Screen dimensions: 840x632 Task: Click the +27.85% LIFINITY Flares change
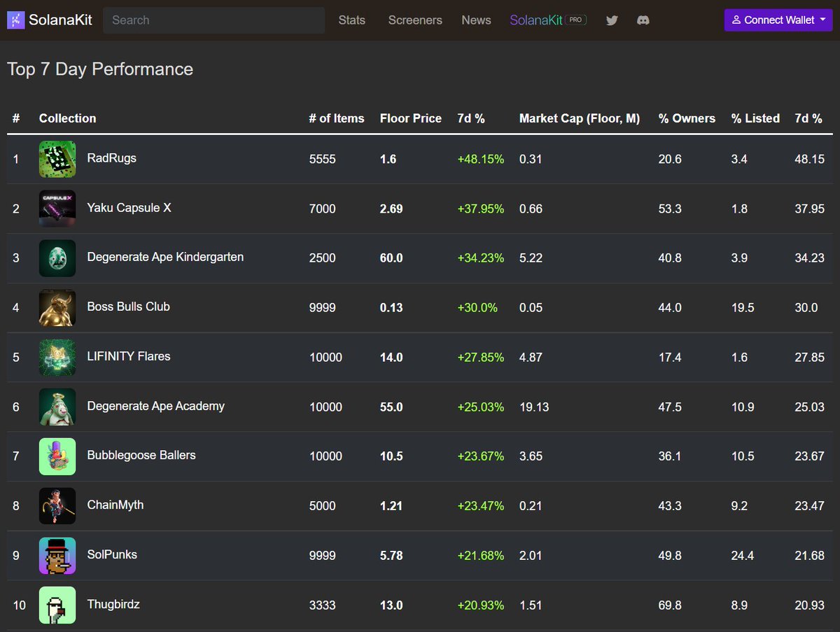coord(481,358)
